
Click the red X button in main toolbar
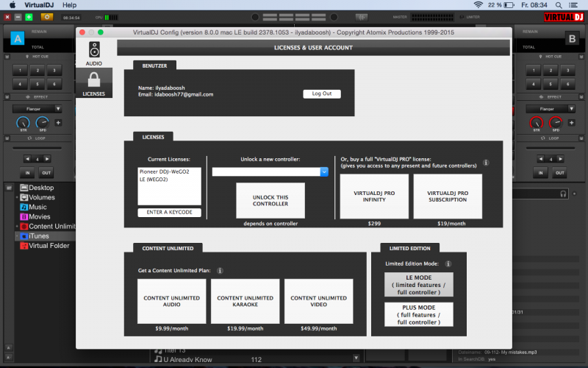pyautogui.click(x=7, y=17)
